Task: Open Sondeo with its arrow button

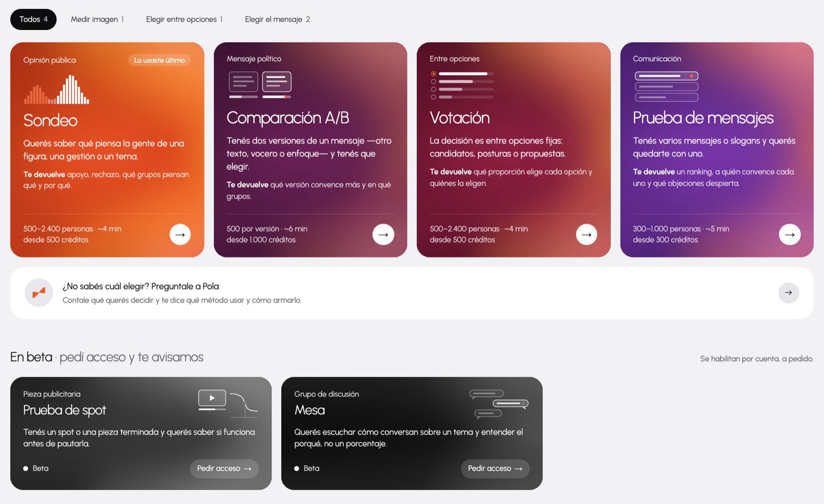Action: [x=180, y=234]
